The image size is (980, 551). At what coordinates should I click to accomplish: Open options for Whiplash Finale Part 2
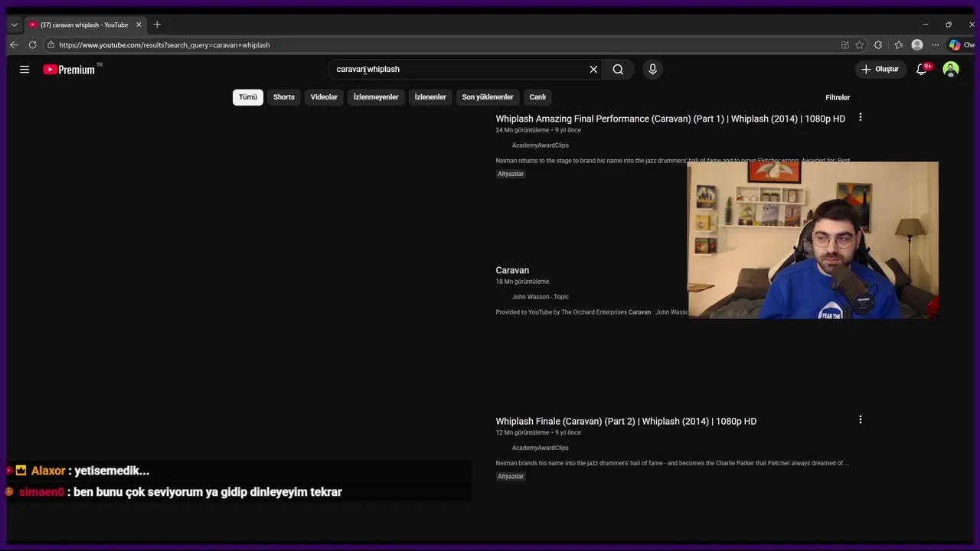click(x=861, y=420)
